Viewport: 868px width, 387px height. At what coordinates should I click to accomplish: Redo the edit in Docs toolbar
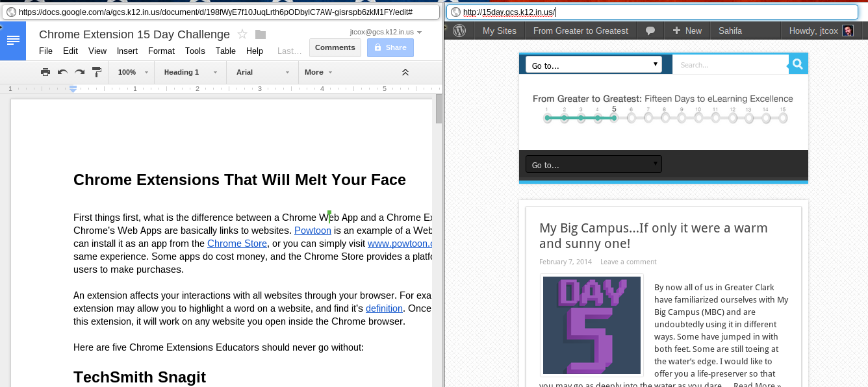(x=79, y=72)
